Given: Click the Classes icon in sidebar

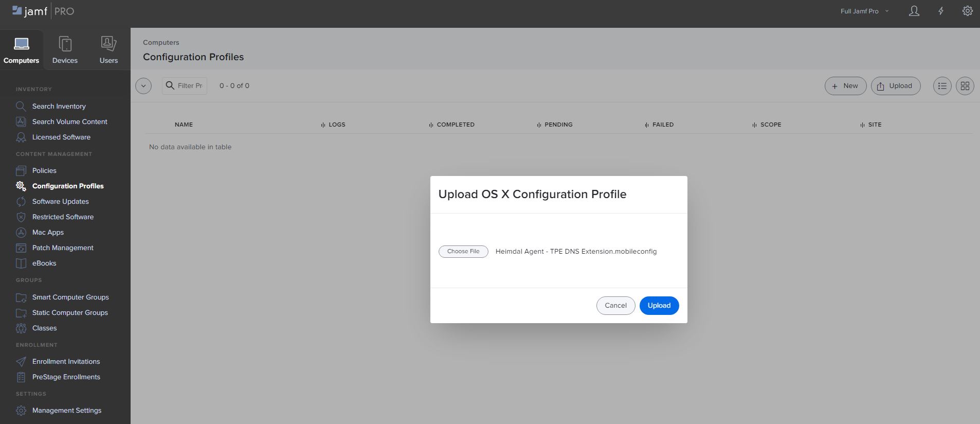Looking at the screenshot, I should [x=21, y=328].
